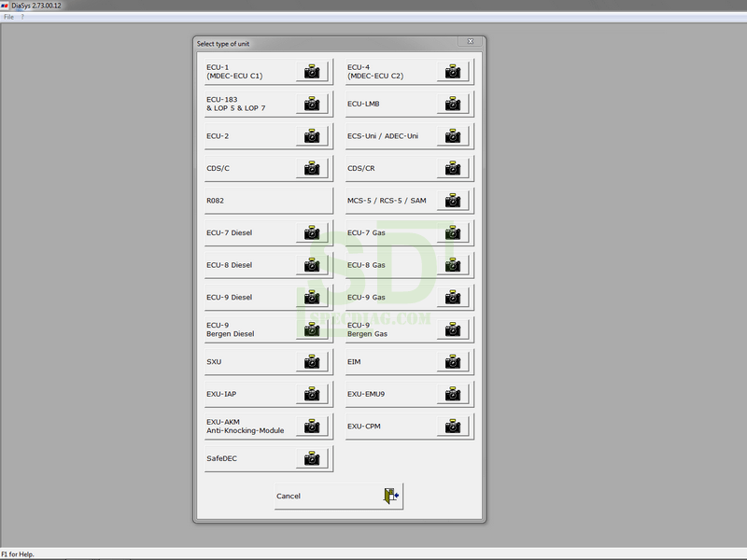The height and width of the screenshot is (560, 747).
Task: Click the camera icon next to SXU
Action: (312, 361)
